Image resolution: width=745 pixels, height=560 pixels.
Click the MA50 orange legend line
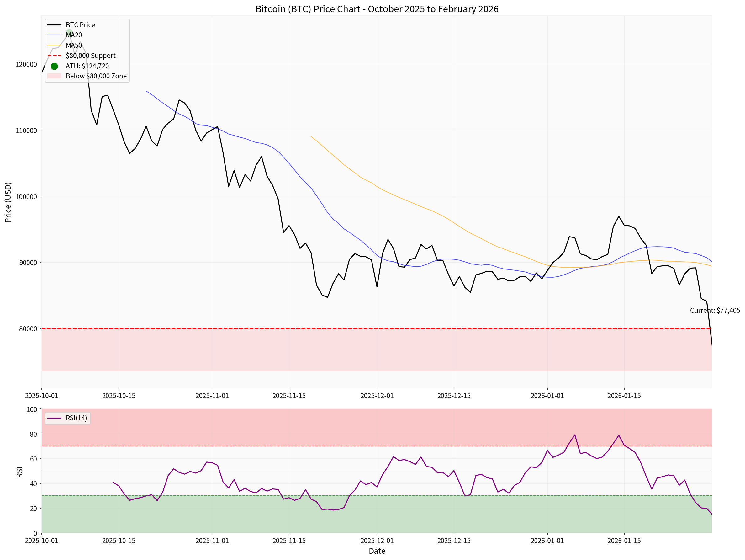click(54, 45)
